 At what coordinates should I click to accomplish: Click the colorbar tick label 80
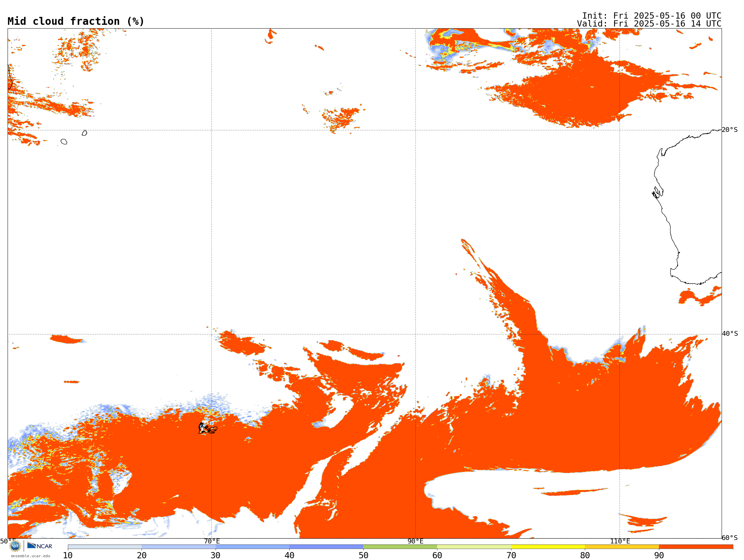coord(585,556)
